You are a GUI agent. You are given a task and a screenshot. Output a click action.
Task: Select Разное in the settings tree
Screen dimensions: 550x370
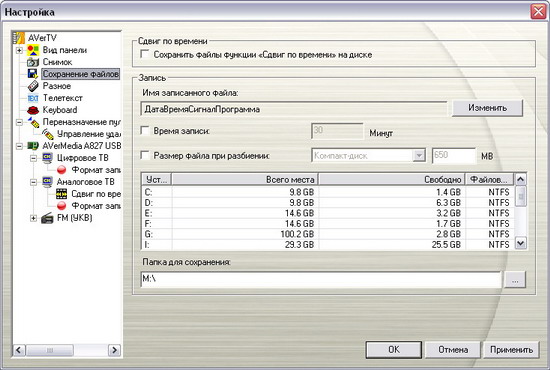click(x=56, y=86)
